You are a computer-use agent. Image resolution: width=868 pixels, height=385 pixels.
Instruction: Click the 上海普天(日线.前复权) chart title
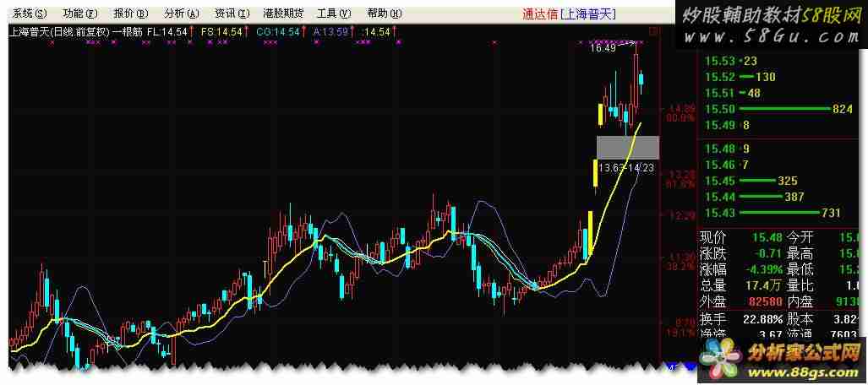tap(59, 32)
